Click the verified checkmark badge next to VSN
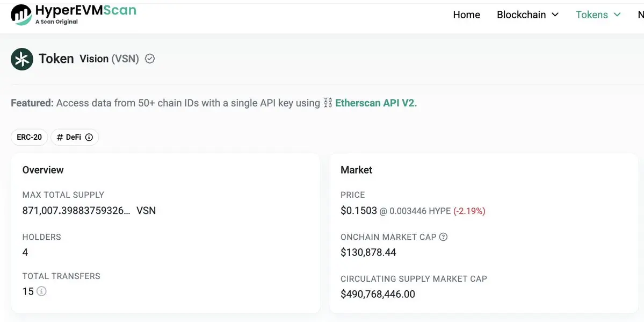Image resolution: width=644 pixels, height=322 pixels. [150, 59]
